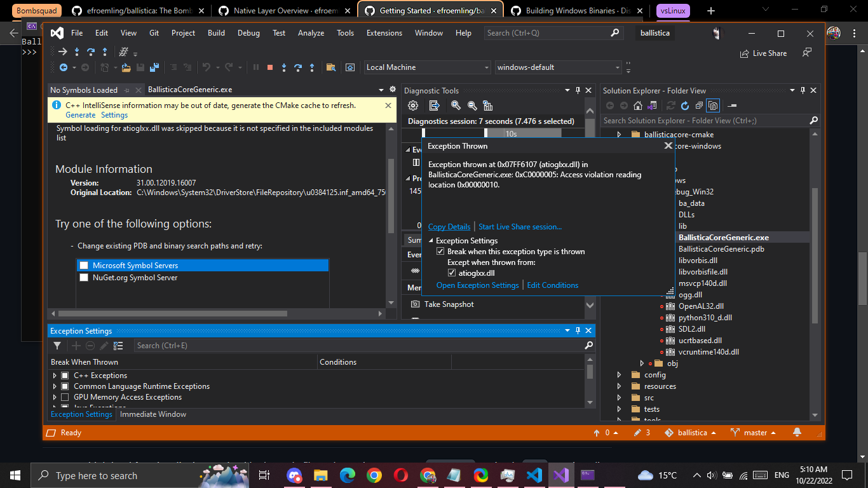
Task: Click the Save All icon in toolbar
Action: [155, 67]
